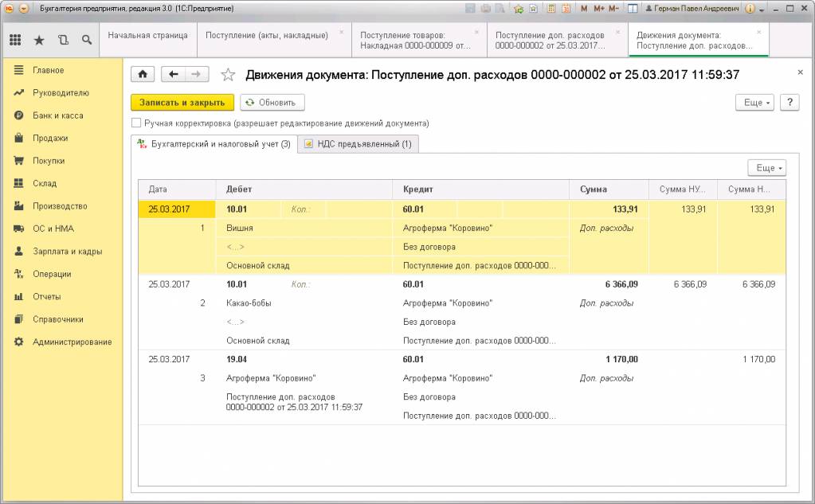Add this document to favorites star

click(x=228, y=75)
